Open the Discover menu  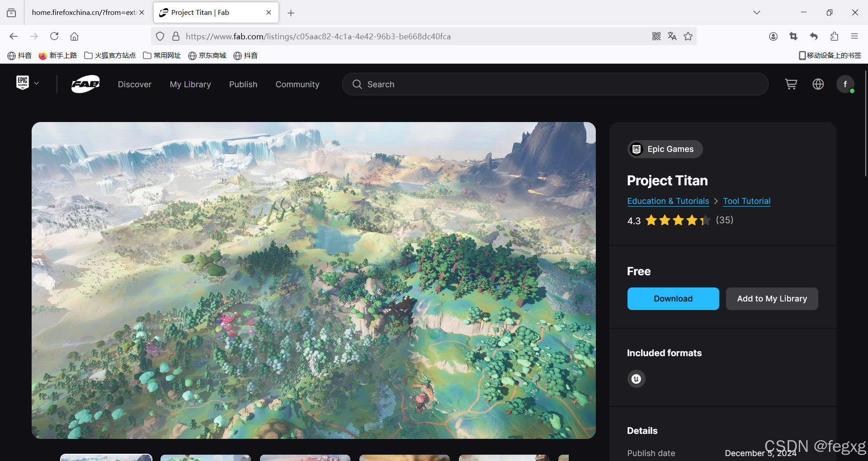point(135,85)
